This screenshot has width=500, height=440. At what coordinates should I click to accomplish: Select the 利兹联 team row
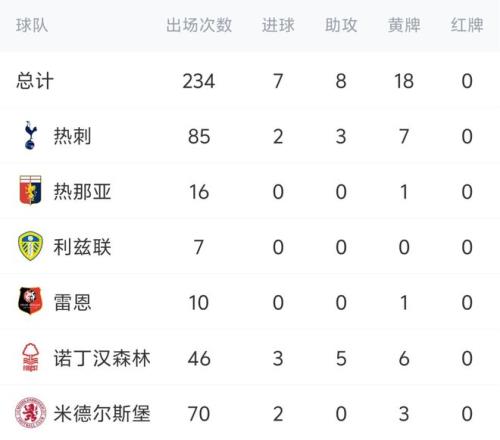coord(250,247)
